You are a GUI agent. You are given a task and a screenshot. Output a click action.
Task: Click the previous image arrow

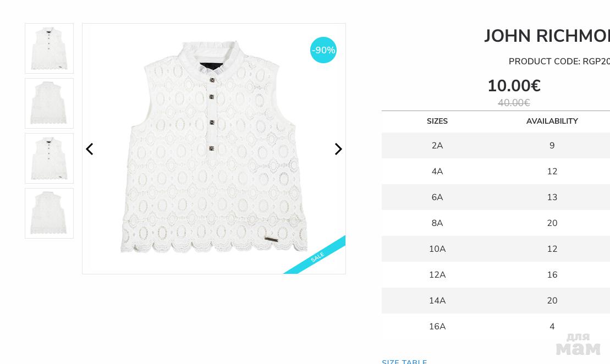pyautogui.click(x=90, y=149)
